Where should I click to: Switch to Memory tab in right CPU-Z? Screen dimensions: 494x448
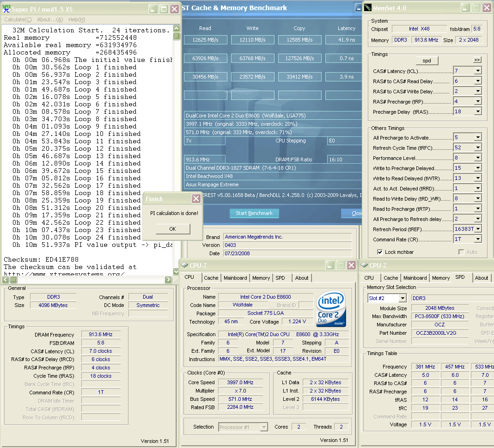coord(441,278)
